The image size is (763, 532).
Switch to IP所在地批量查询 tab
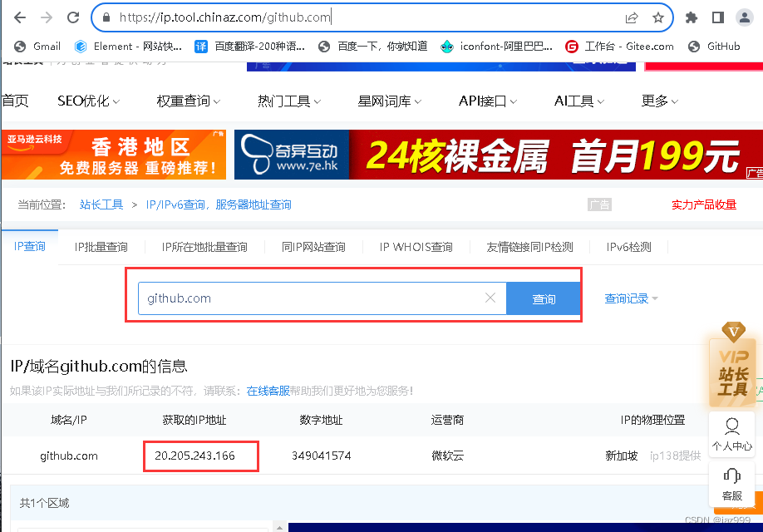click(x=204, y=247)
